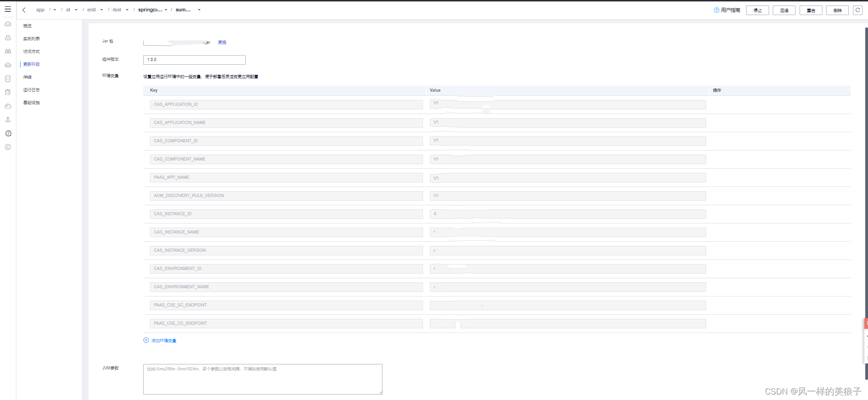
Task: Click the value field for PAAS_CSE_SC_ENDPOINT
Action: pyautogui.click(x=568, y=305)
